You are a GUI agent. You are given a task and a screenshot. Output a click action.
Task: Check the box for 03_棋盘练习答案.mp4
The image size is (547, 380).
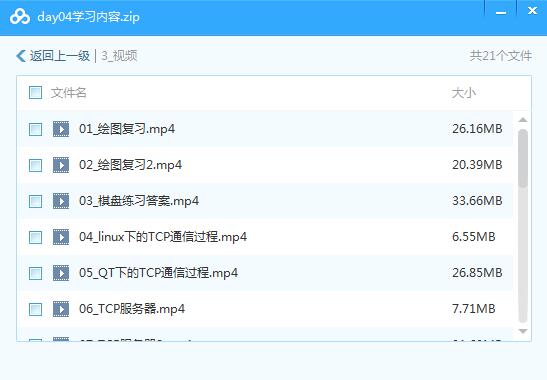click(35, 201)
